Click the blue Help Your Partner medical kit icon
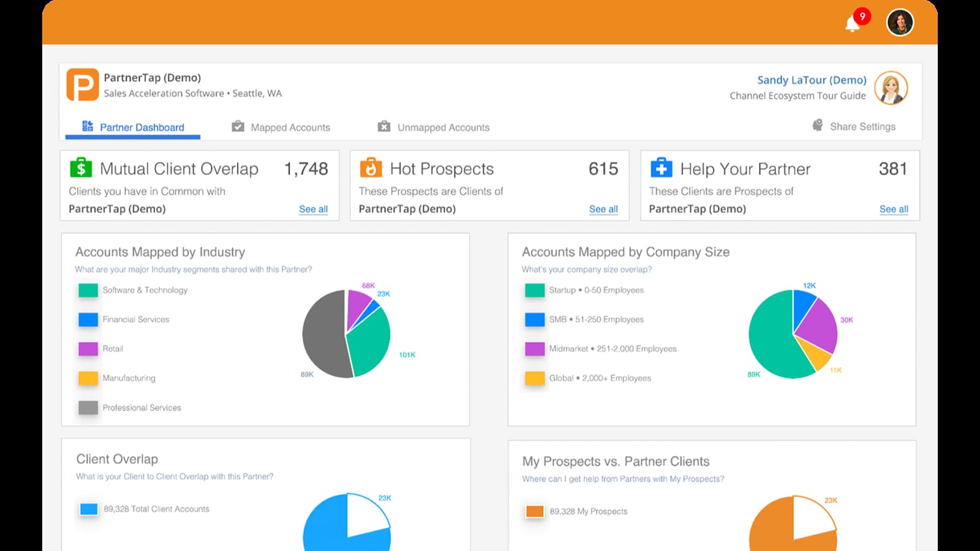This screenshot has width=980, height=551. 661,168
